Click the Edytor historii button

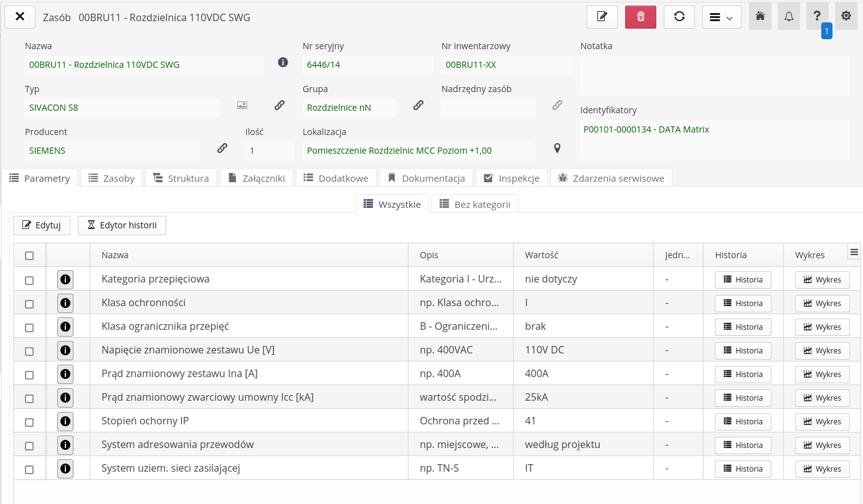point(121,225)
